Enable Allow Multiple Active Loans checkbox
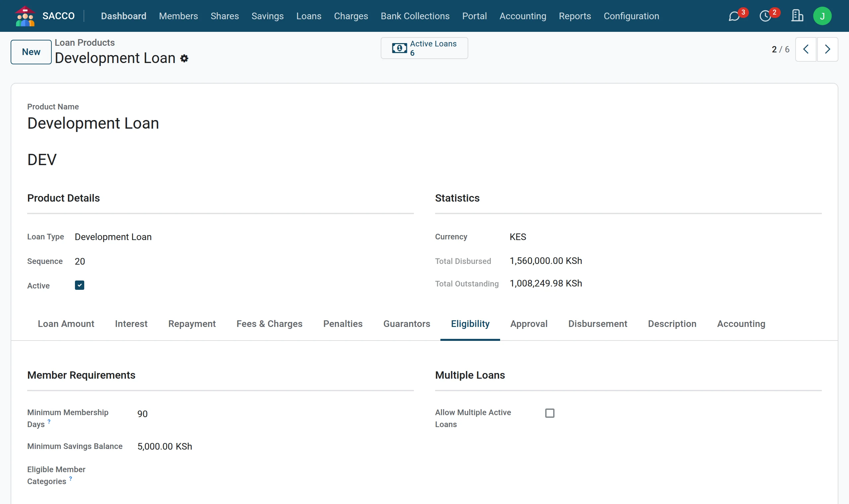 pos(550,413)
